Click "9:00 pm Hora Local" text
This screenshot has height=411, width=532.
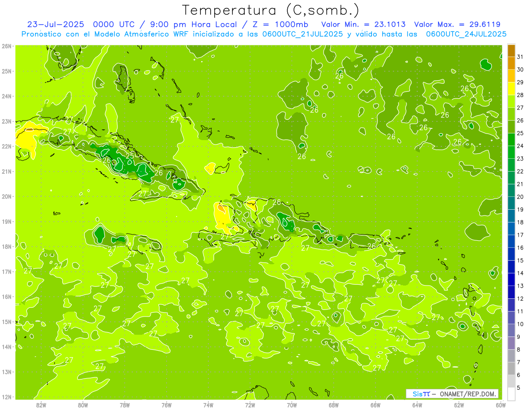point(193,24)
